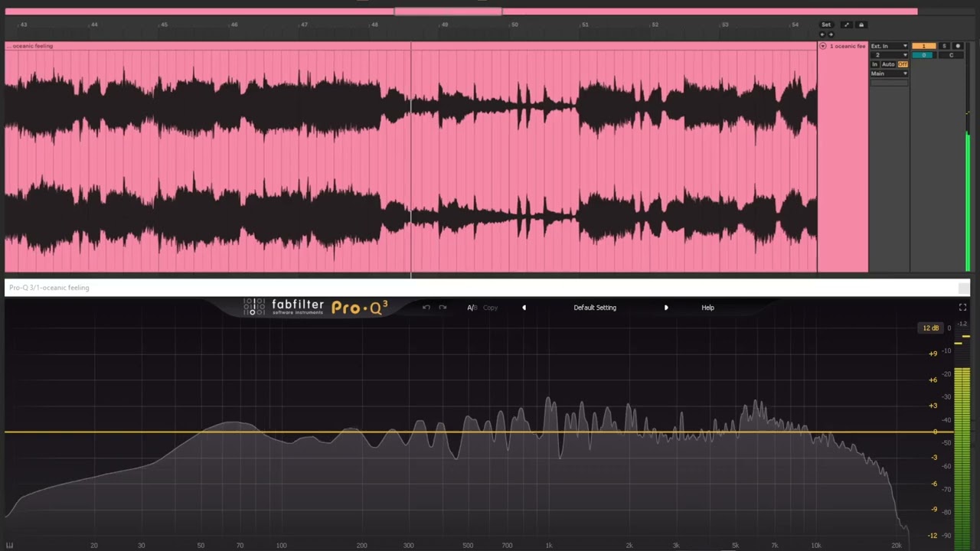Click the oceanic feeling clip header
Image resolution: width=980 pixels, height=551 pixels.
point(410,46)
